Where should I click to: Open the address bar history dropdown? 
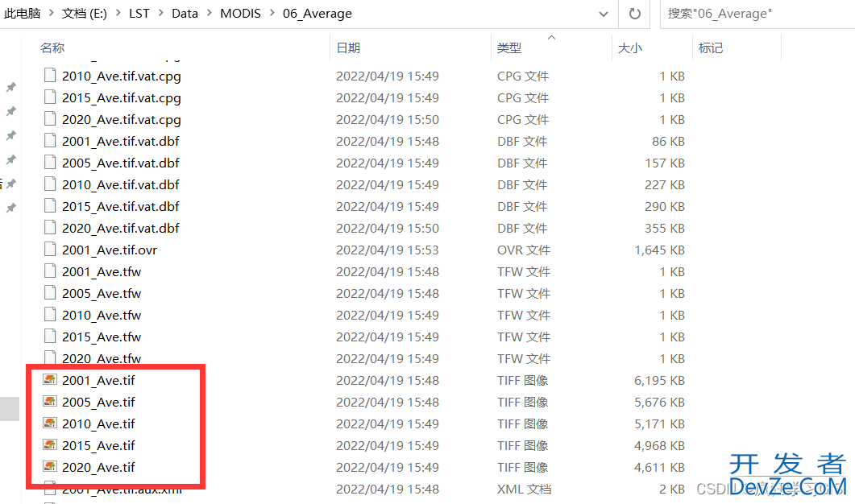(604, 14)
